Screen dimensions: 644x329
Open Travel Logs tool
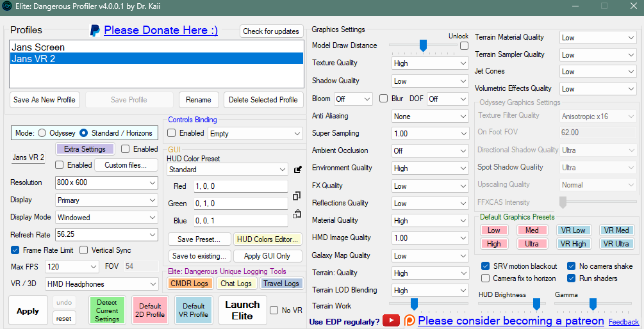tap(281, 284)
